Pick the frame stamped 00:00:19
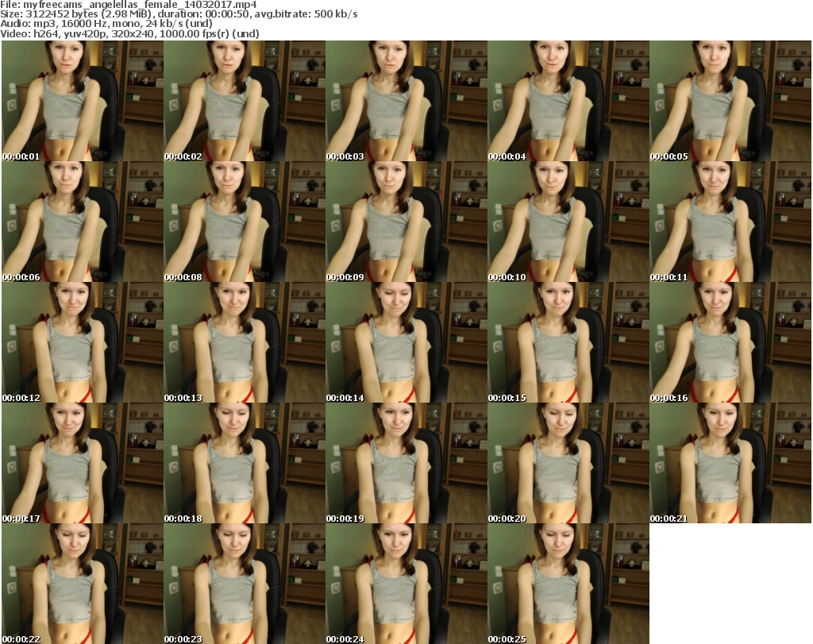The width and height of the screenshot is (813, 644). (406, 463)
